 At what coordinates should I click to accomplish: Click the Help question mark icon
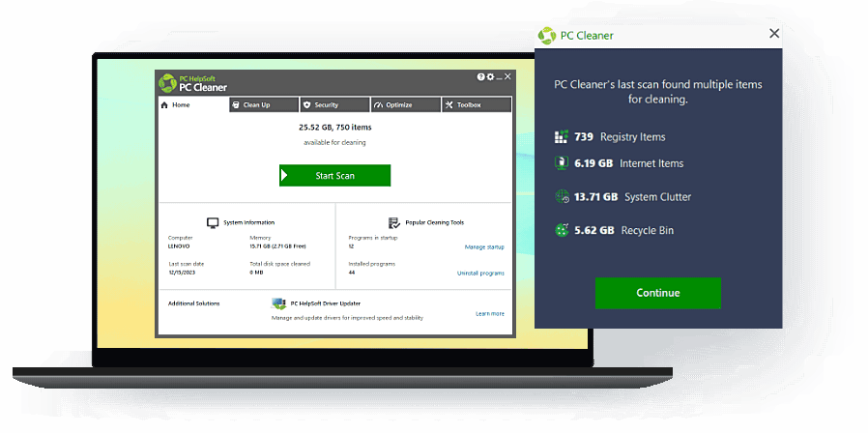[x=480, y=76]
